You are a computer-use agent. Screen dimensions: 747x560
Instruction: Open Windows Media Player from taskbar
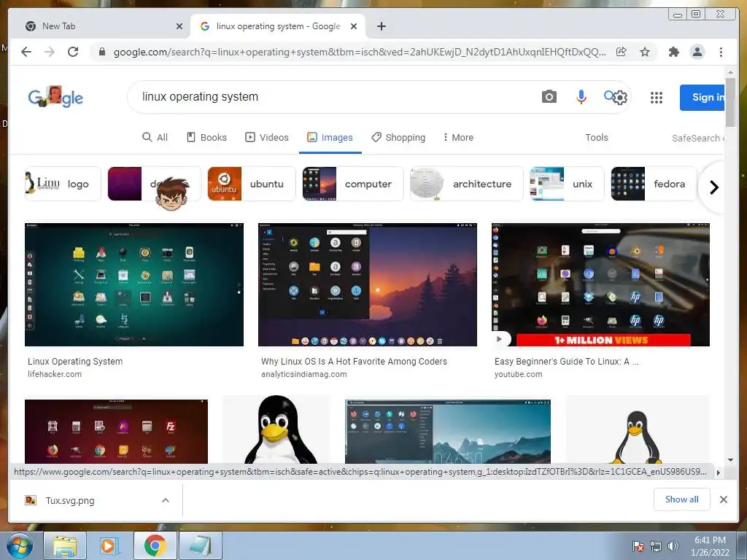[x=109, y=546]
